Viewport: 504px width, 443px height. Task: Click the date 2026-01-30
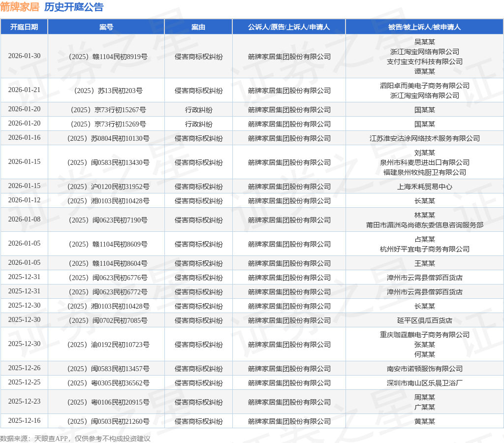[24, 56]
